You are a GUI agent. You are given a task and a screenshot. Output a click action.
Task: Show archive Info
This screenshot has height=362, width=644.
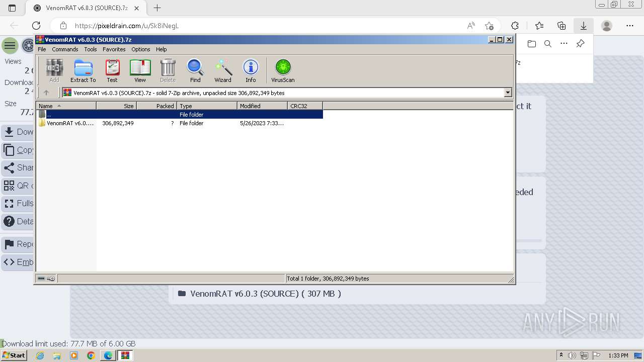tap(251, 70)
